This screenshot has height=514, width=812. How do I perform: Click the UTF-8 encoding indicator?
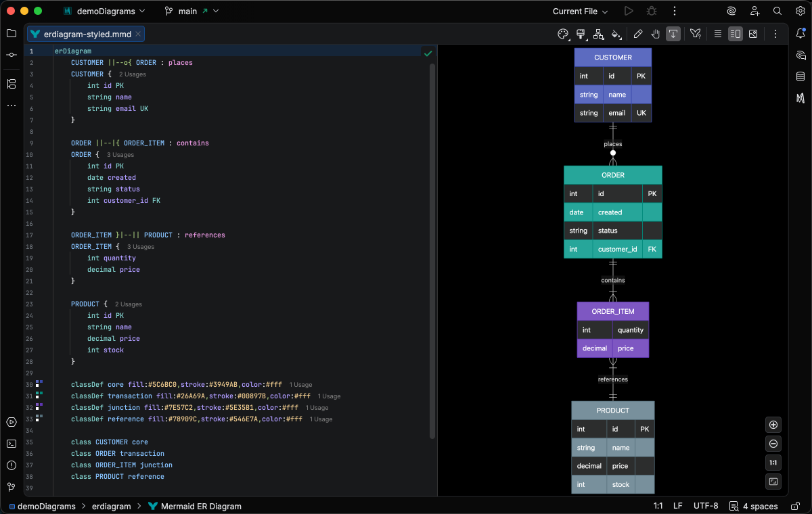(x=706, y=506)
